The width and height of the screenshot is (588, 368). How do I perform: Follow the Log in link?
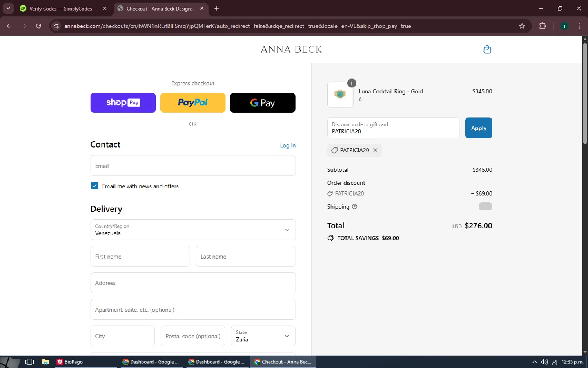[288, 146]
